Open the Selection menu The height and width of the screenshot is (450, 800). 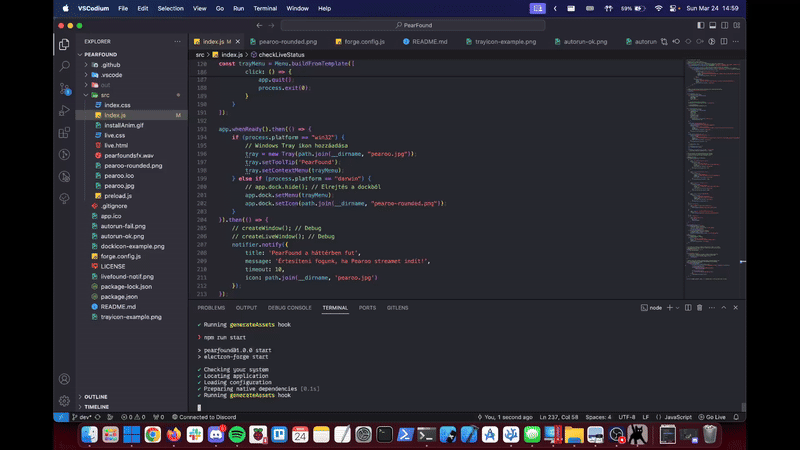(x=170, y=8)
